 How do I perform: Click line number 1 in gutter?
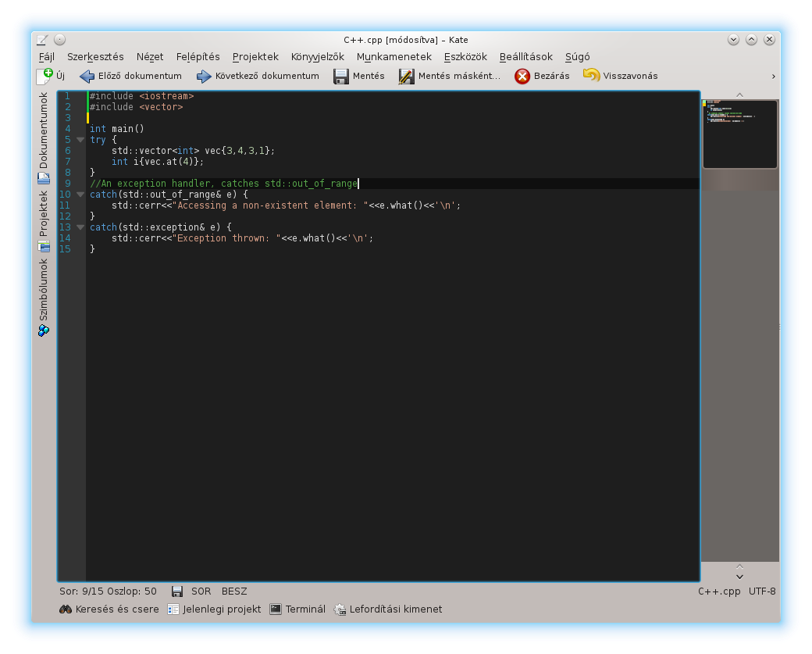pos(67,96)
